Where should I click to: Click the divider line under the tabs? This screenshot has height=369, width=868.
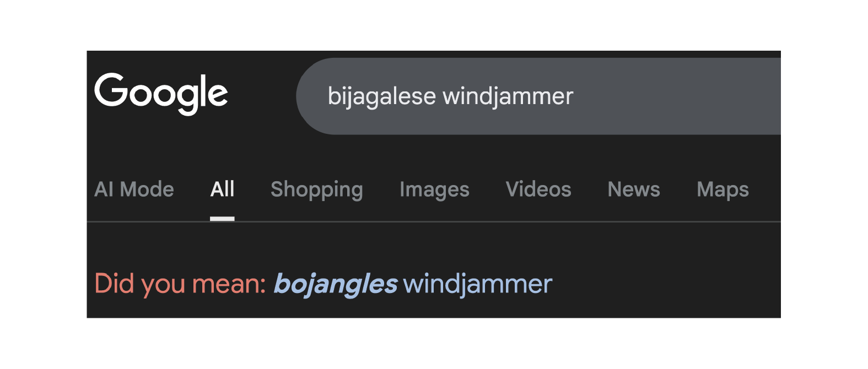click(x=434, y=221)
